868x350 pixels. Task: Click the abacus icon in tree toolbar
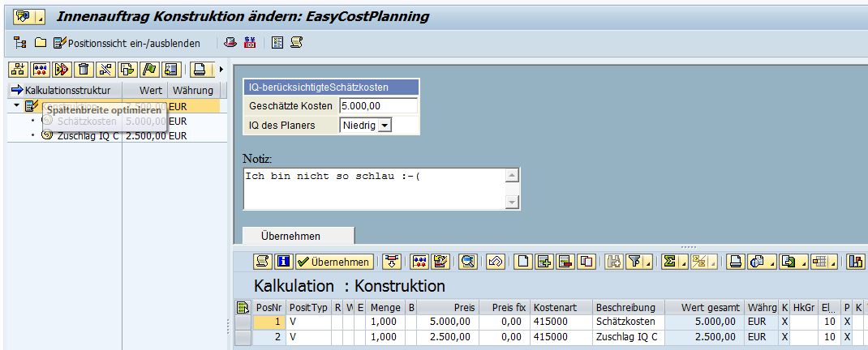point(40,69)
